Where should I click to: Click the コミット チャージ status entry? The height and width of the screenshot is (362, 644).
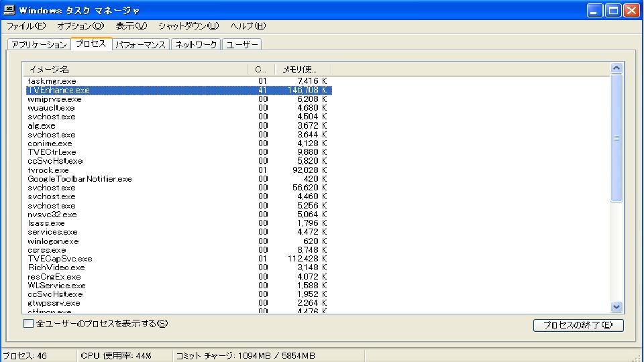click(x=246, y=355)
